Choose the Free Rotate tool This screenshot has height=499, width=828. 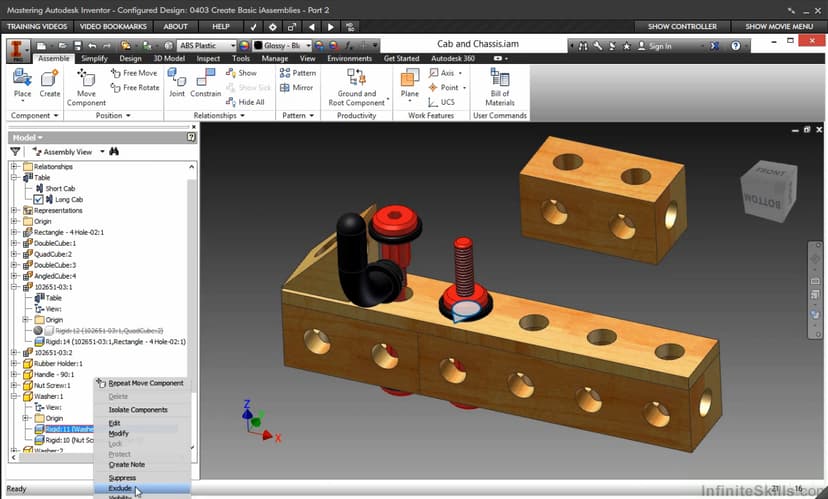point(135,88)
